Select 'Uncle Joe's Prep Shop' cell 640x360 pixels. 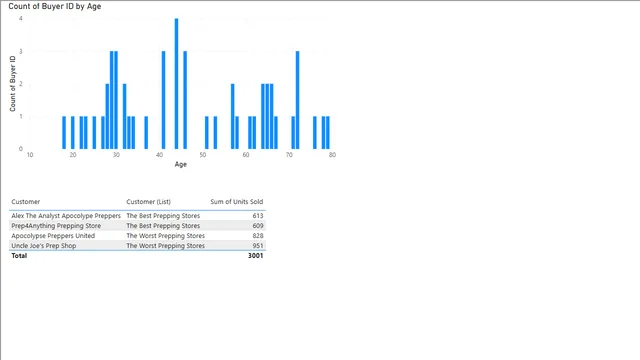(x=44, y=246)
